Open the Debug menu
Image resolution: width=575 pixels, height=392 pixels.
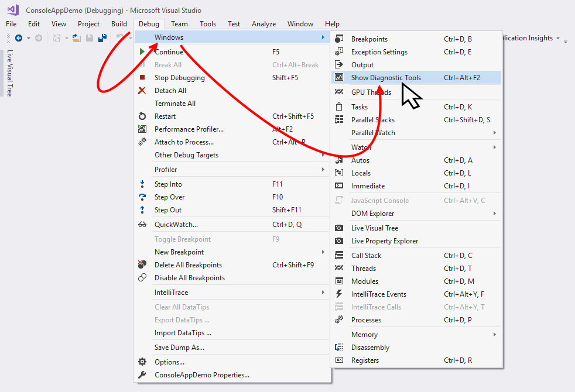[149, 24]
